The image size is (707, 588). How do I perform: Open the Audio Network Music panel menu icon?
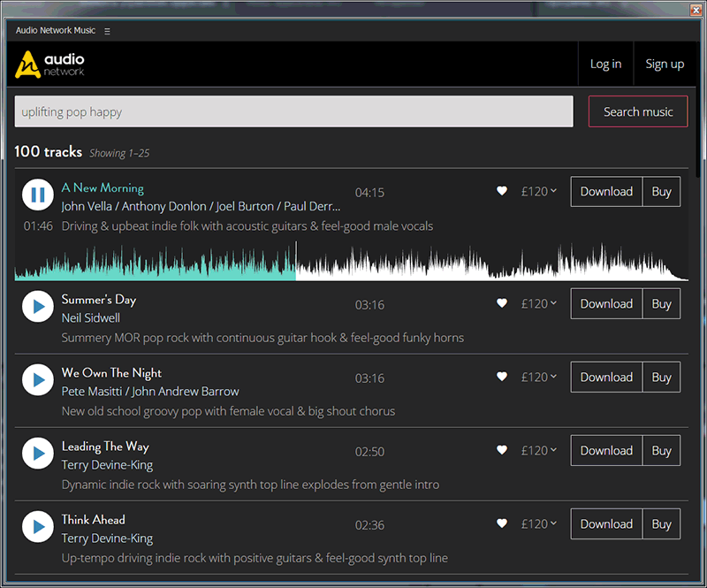(x=107, y=31)
